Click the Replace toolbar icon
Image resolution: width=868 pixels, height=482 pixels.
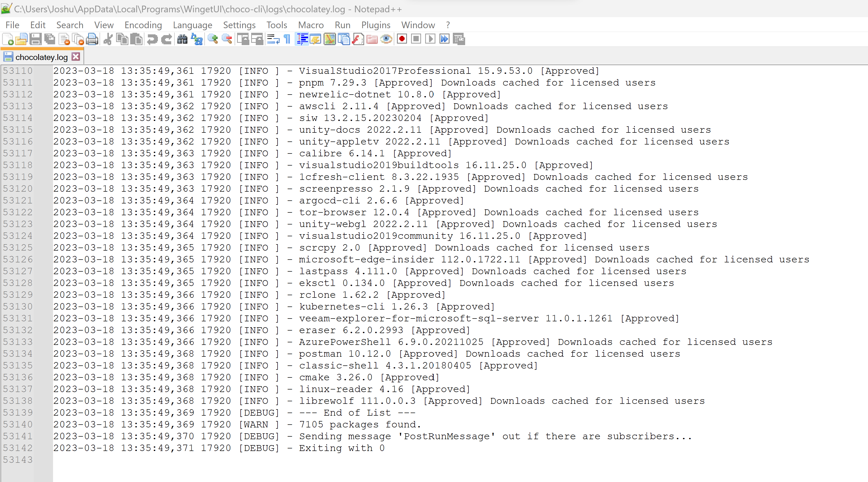(x=197, y=39)
